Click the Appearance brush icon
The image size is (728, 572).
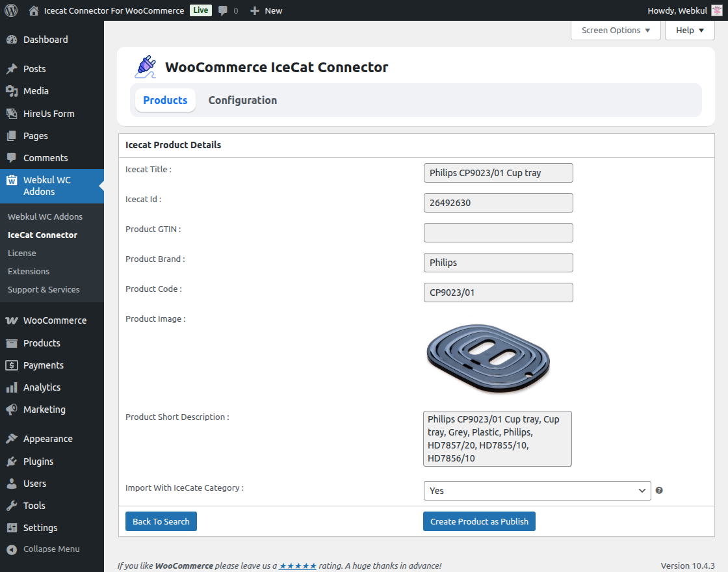coord(12,439)
